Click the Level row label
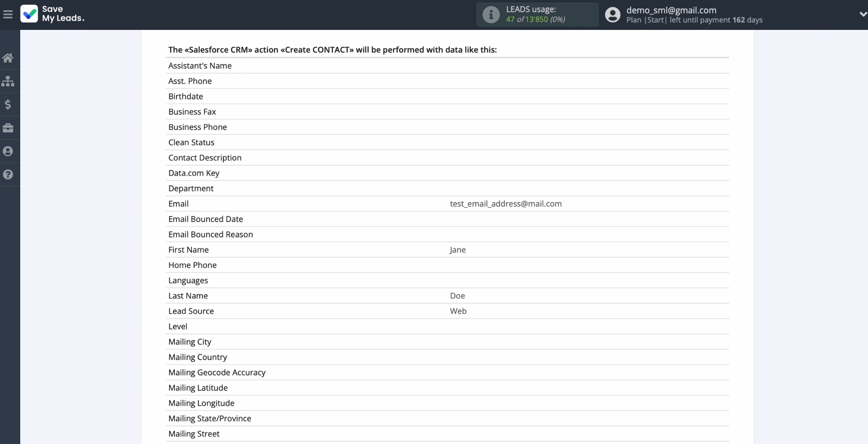Image resolution: width=868 pixels, height=444 pixels. [178, 326]
